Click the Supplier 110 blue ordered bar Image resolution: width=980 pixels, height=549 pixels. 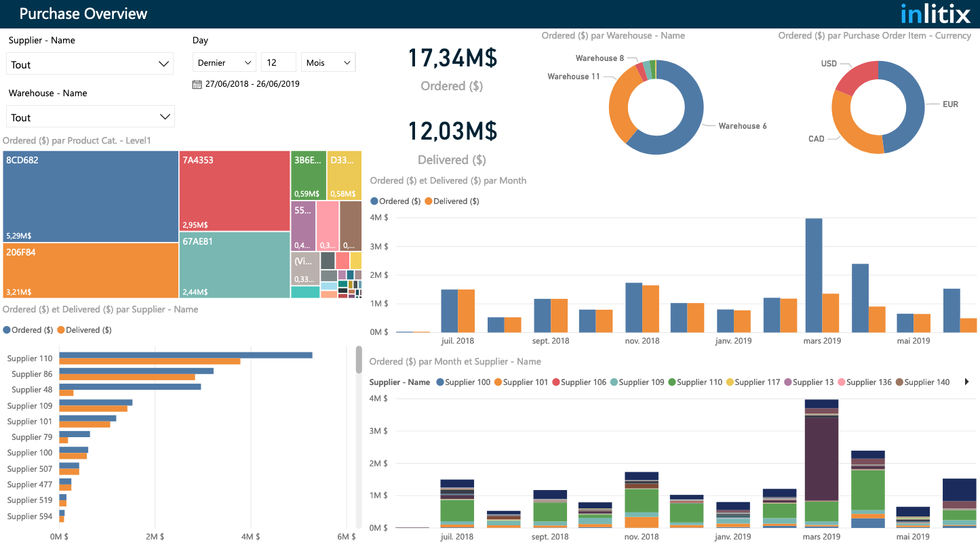(x=186, y=355)
